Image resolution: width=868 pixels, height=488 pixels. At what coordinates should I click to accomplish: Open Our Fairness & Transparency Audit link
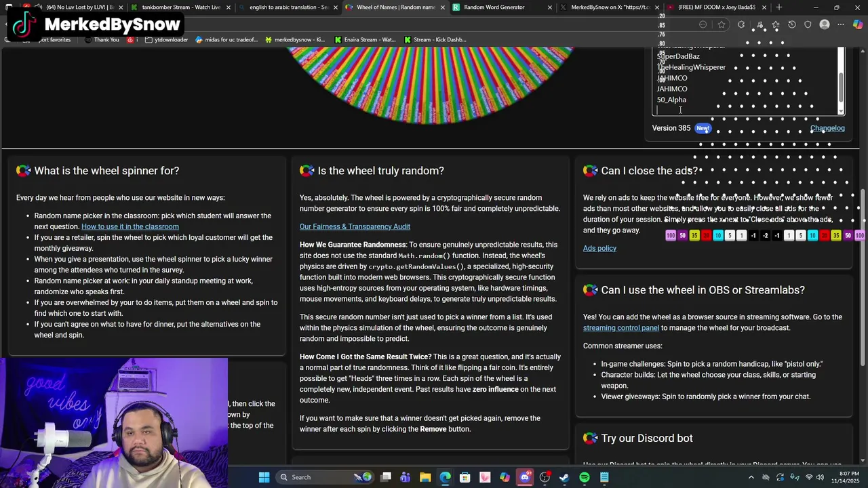tap(355, 226)
